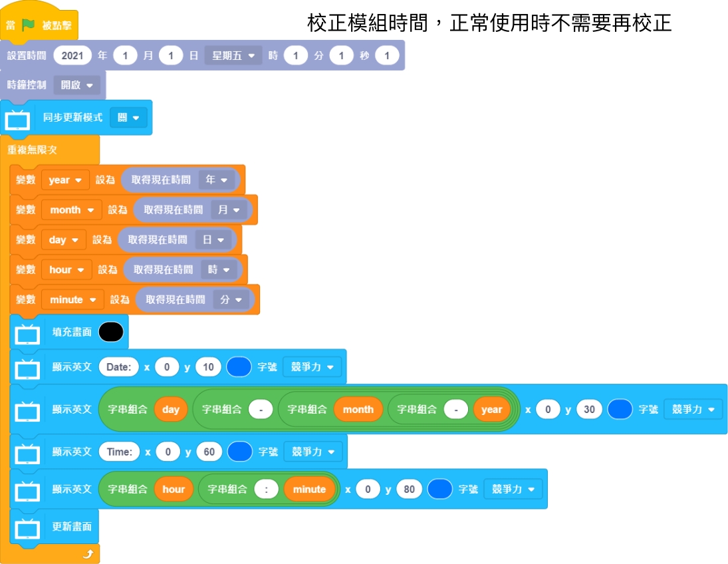Image resolution: width=728 pixels, height=564 pixels.
Task: Pick the black fill color swatch
Action: click(x=111, y=332)
